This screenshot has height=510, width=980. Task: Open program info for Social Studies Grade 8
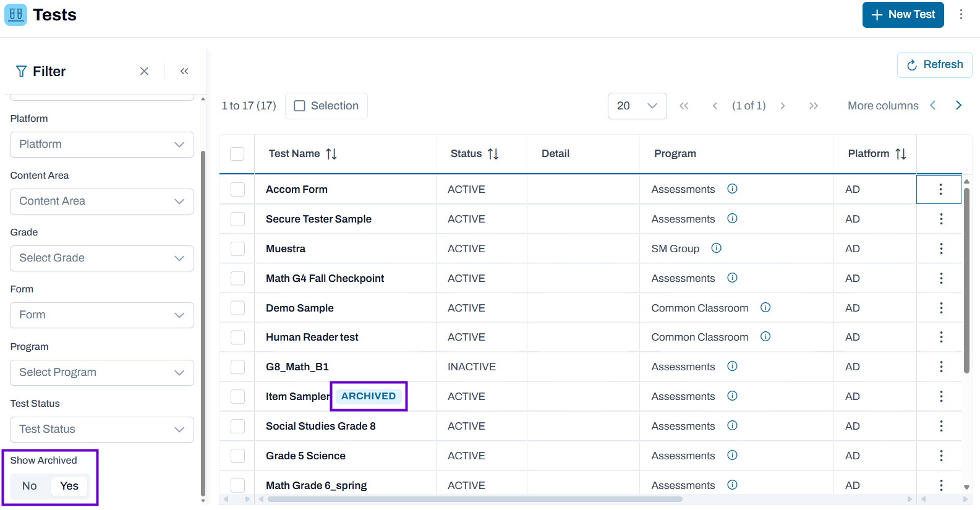[732, 425]
